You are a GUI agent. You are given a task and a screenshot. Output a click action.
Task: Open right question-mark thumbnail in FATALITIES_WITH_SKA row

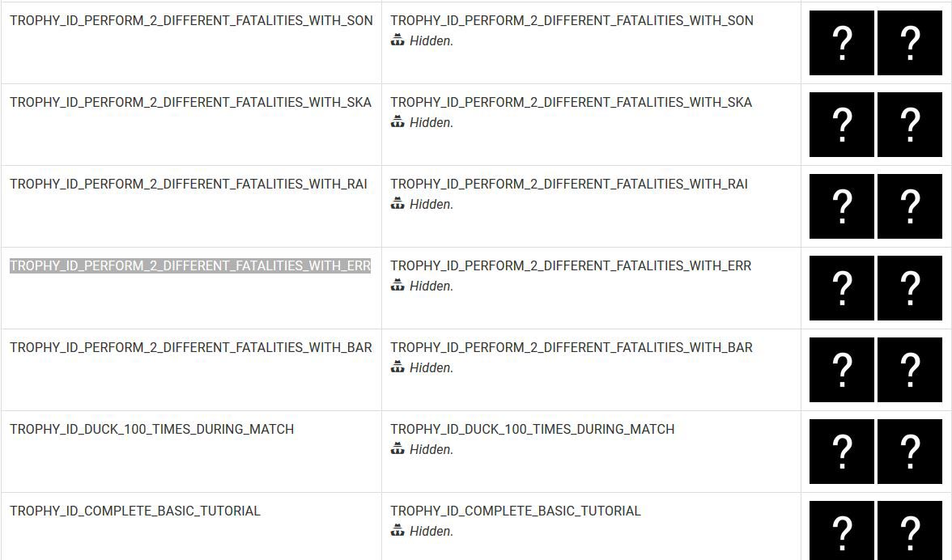(x=910, y=125)
